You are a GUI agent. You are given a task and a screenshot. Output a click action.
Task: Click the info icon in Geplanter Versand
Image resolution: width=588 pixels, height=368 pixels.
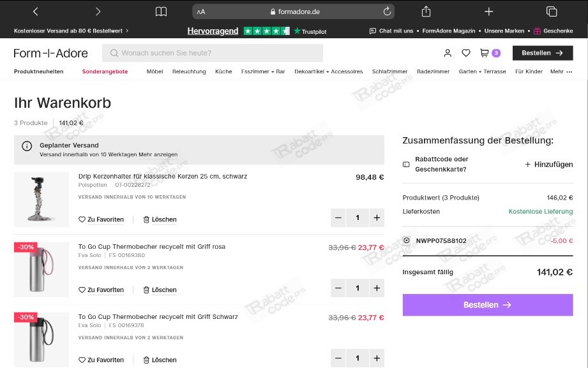[x=27, y=146]
